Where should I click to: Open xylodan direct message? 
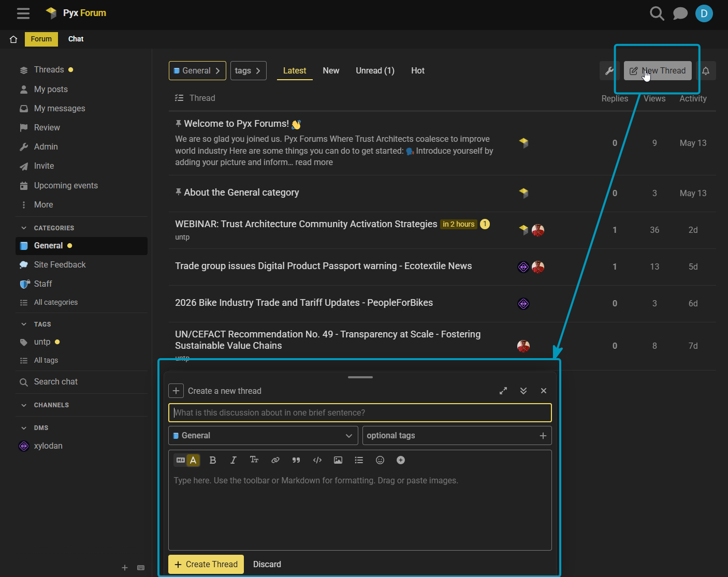click(x=48, y=446)
